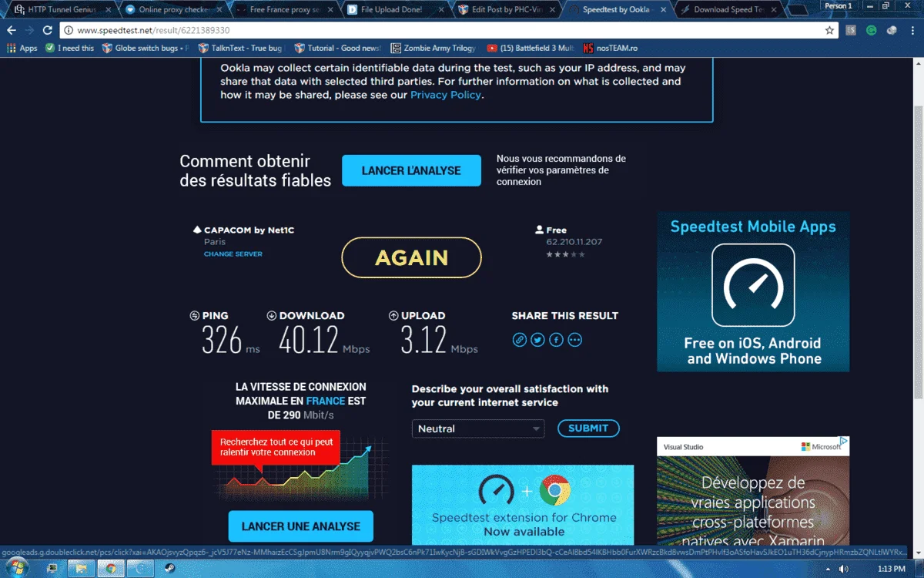This screenshot has width=924, height=578.
Task: Open Tutorial Good news bookmark
Action: 338,48
